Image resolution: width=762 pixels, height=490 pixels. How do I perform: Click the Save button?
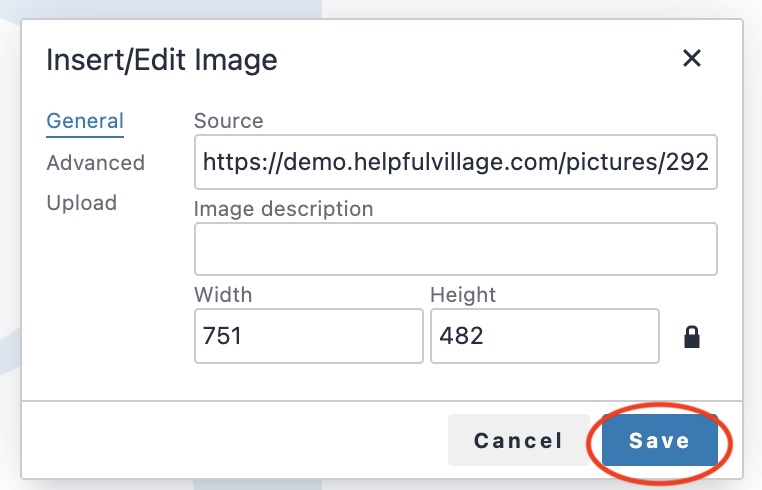[x=659, y=440]
